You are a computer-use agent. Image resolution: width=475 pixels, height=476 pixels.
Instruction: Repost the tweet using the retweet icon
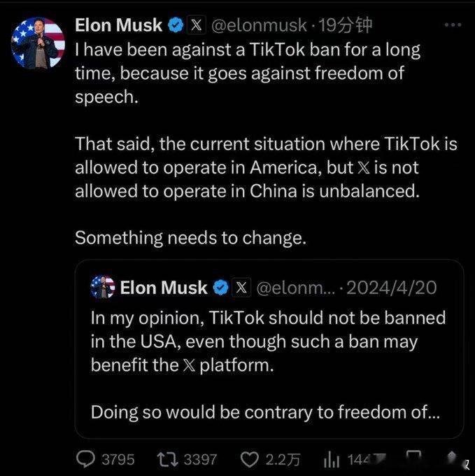tap(166, 459)
